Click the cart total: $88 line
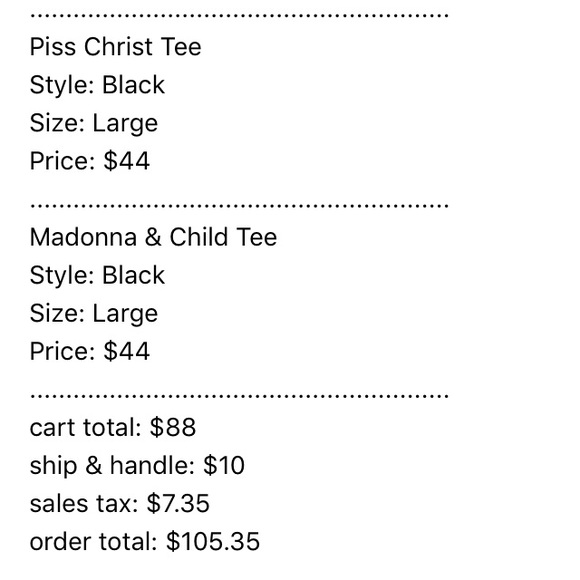This screenshot has width=580, height=580. pyautogui.click(x=112, y=427)
